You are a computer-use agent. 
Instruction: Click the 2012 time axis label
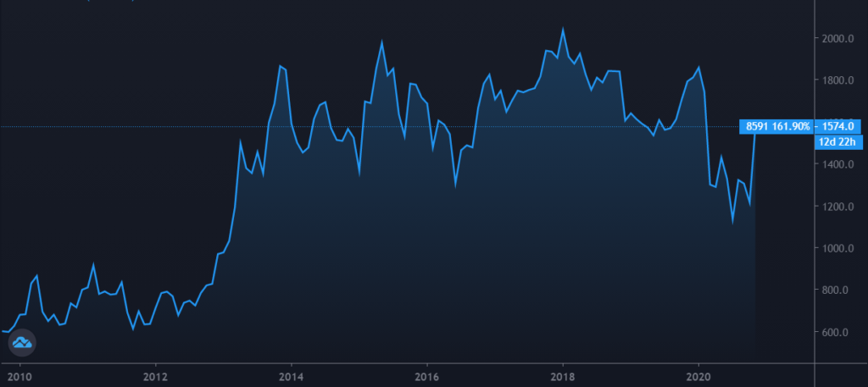click(x=156, y=376)
